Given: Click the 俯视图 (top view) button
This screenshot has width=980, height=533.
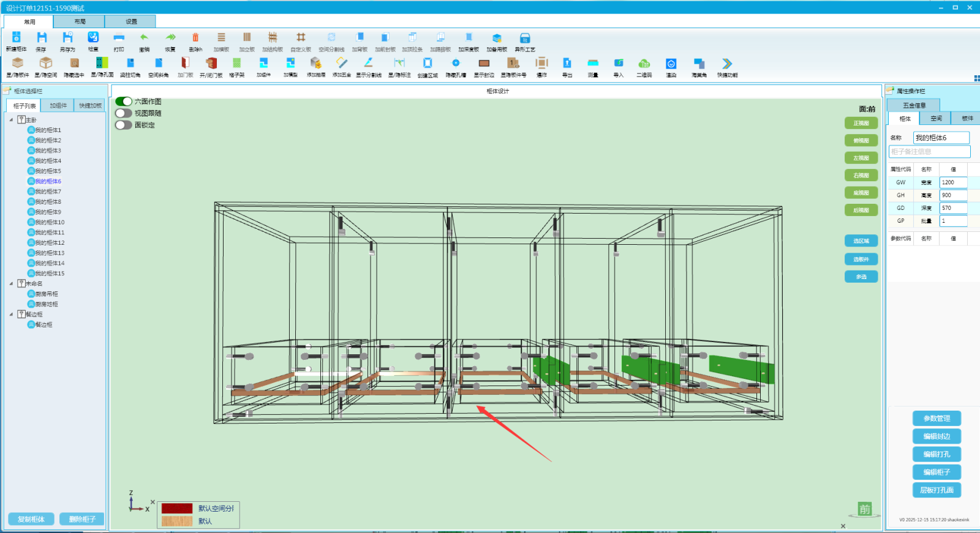Looking at the screenshot, I should [x=861, y=141].
